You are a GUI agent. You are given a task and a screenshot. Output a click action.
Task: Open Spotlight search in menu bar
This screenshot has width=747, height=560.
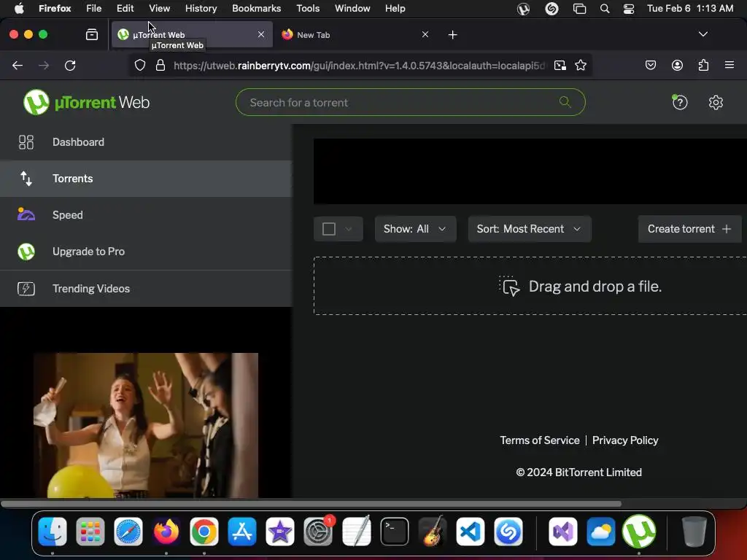605,9
